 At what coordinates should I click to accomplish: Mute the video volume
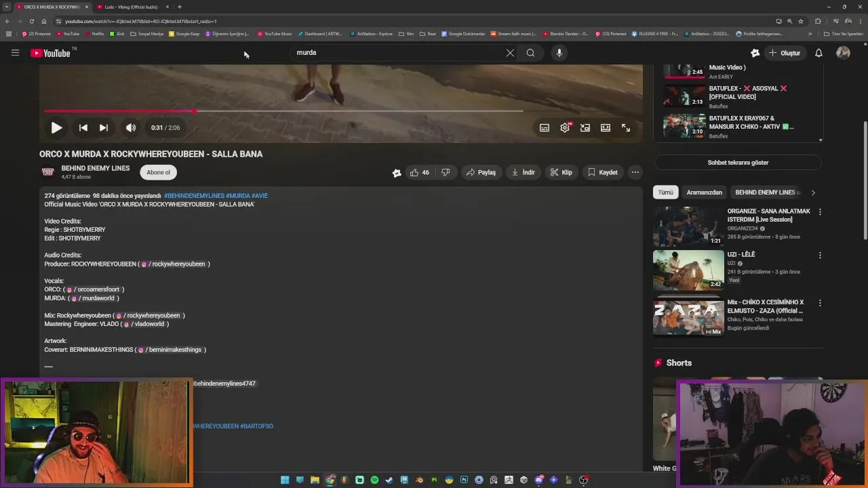131,127
